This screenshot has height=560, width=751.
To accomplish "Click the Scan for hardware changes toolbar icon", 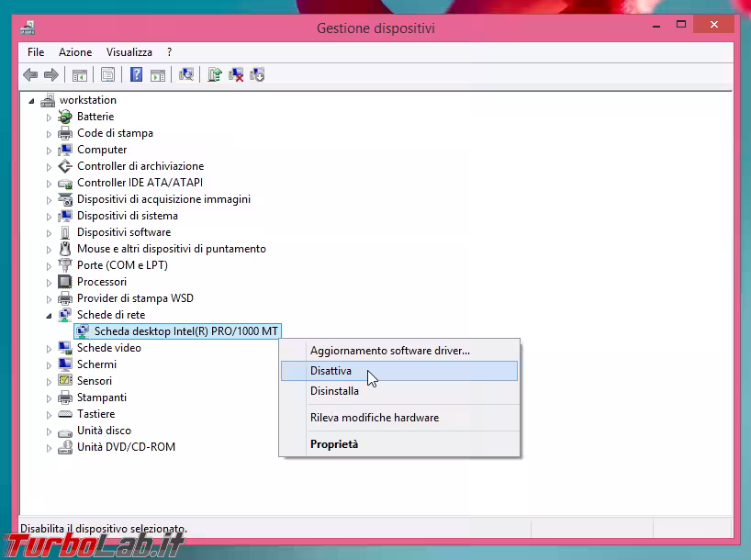I will [186, 75].
